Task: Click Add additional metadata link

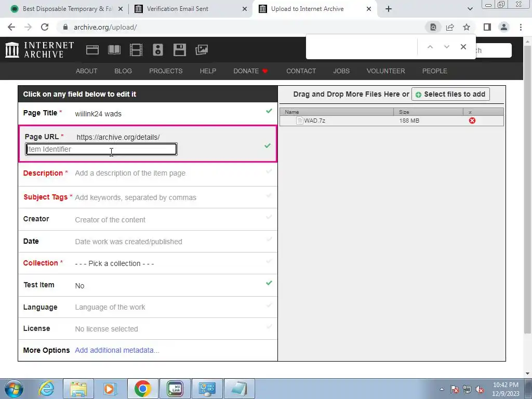Action: [x=117, y=350]
